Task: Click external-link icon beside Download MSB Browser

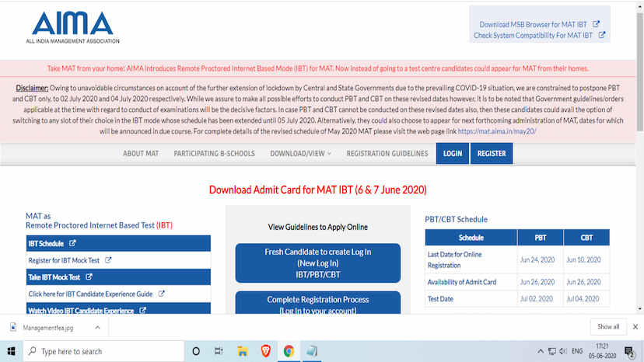Action: [x=596, y=24]
